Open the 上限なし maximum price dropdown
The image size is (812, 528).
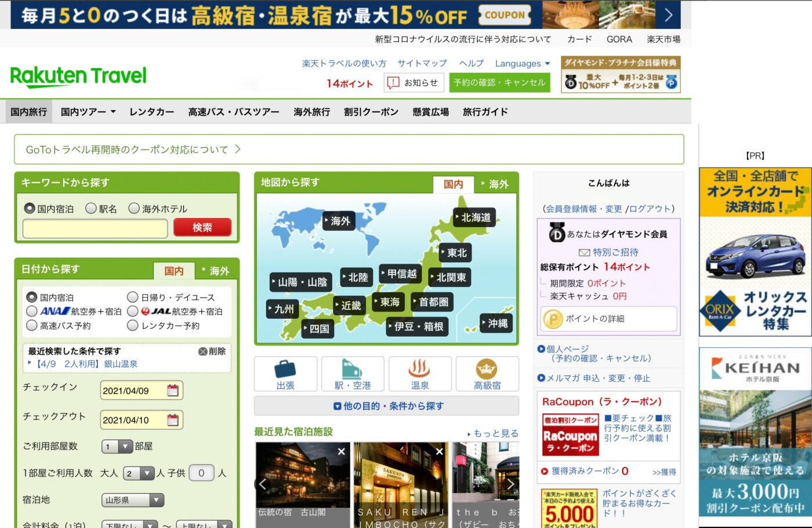(x=204, y=525)
